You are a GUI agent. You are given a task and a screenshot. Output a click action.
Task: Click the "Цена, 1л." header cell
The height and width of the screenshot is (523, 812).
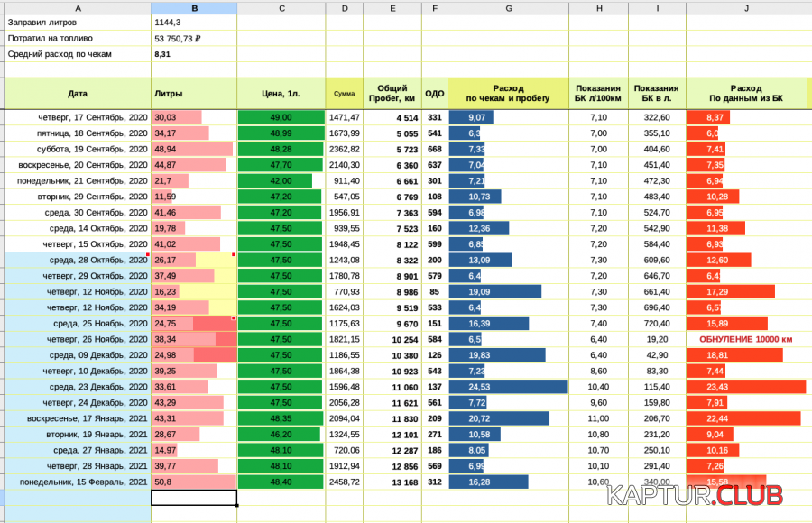pyautogui.click(x=281, y=93)
